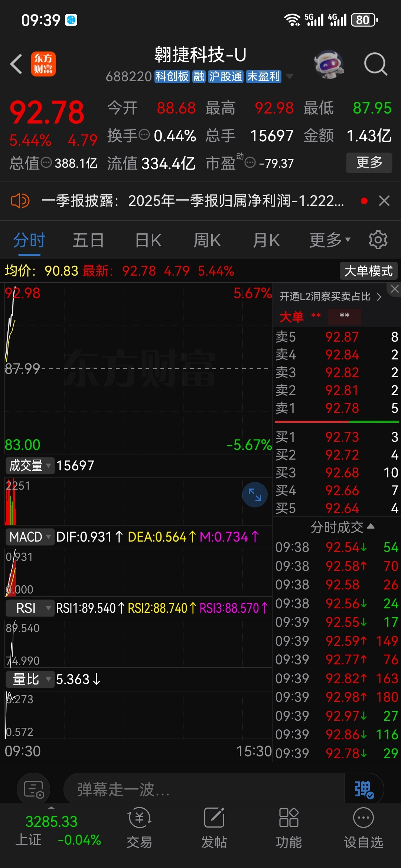Show more quote details with 更多 button
This screenshot has width=401, height=868.
(x=369, y=162)
